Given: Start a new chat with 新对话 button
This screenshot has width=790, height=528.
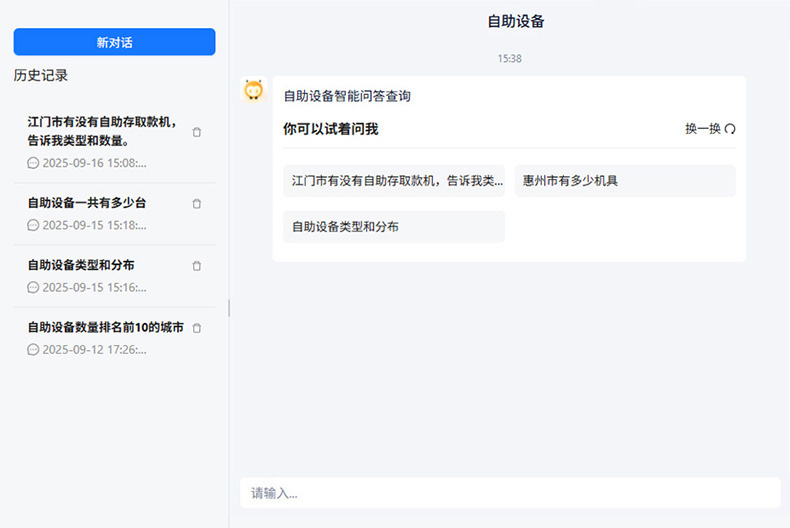Looking at the screenshot, I should click(114, 42).
